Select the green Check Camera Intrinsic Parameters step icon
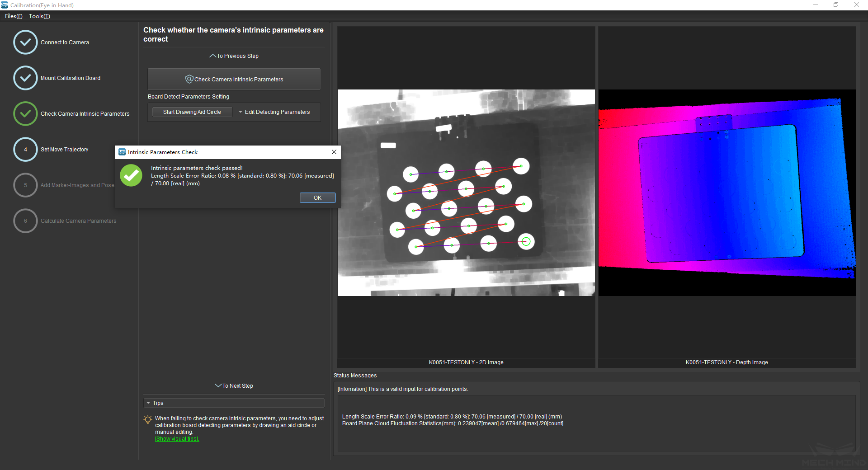868x470 pixels. point(25,114)
